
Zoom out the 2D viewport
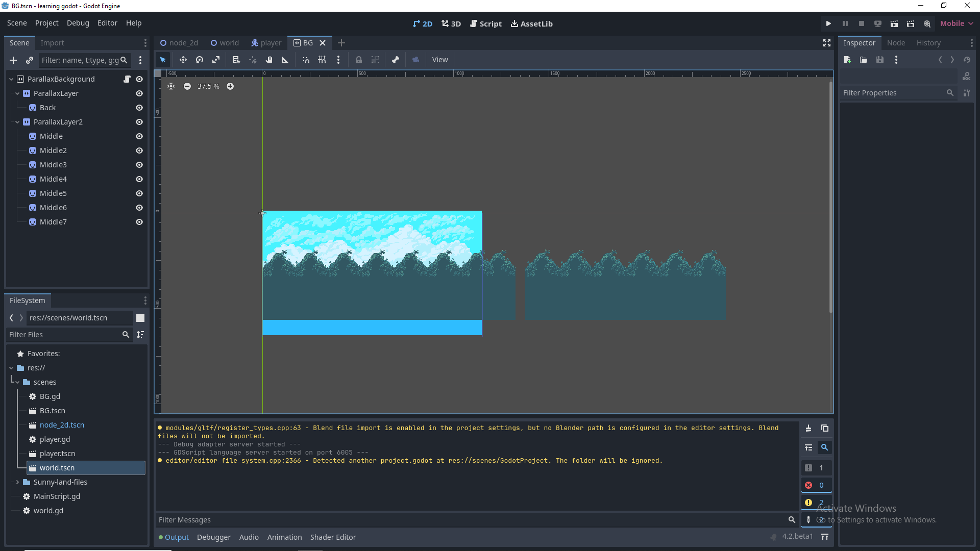pyautogui.click(x=187, y=86)
